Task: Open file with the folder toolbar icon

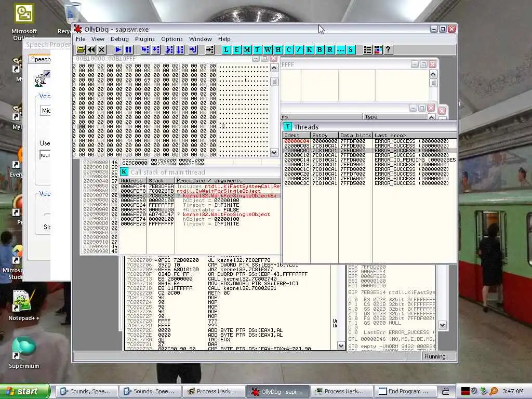Action: (x=81, y=50)
